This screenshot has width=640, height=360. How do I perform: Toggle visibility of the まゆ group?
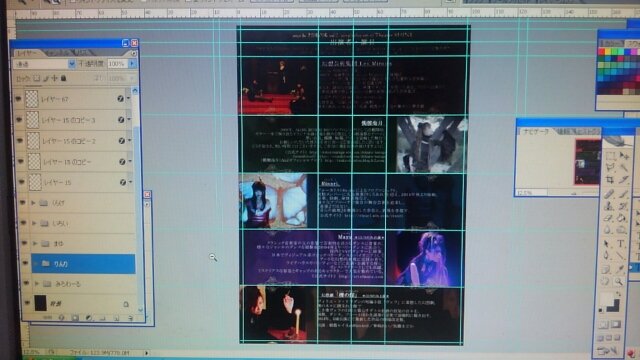[24, 243]
